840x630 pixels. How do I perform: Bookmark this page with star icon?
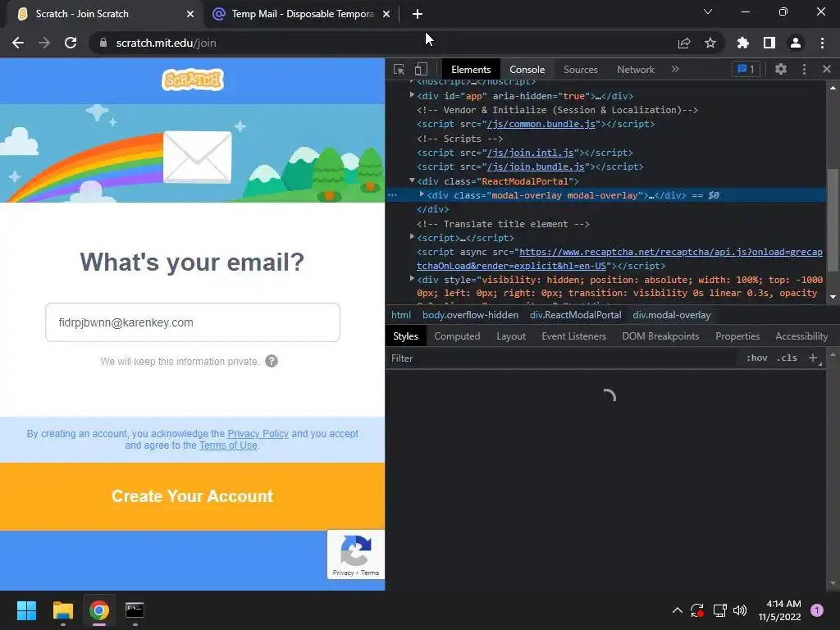710,43
